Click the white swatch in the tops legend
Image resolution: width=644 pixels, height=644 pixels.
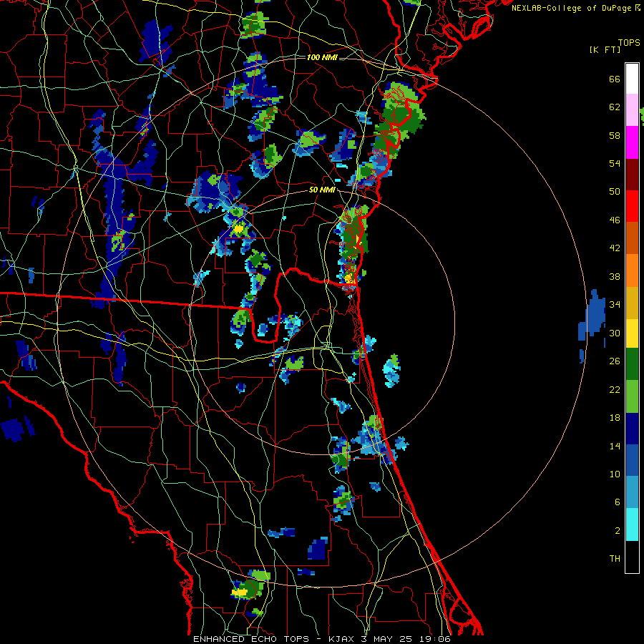[x=632, y=79]
